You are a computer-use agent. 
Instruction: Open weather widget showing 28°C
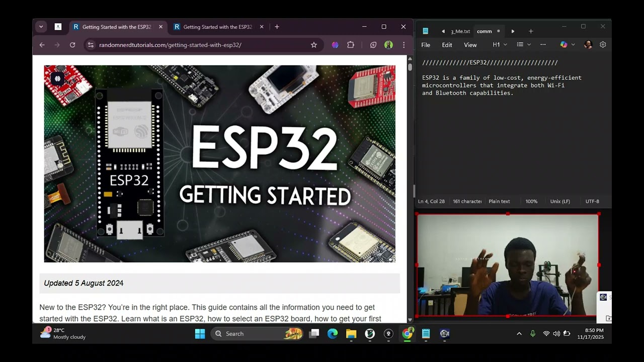pyautogui.click(x=63, y=334)
